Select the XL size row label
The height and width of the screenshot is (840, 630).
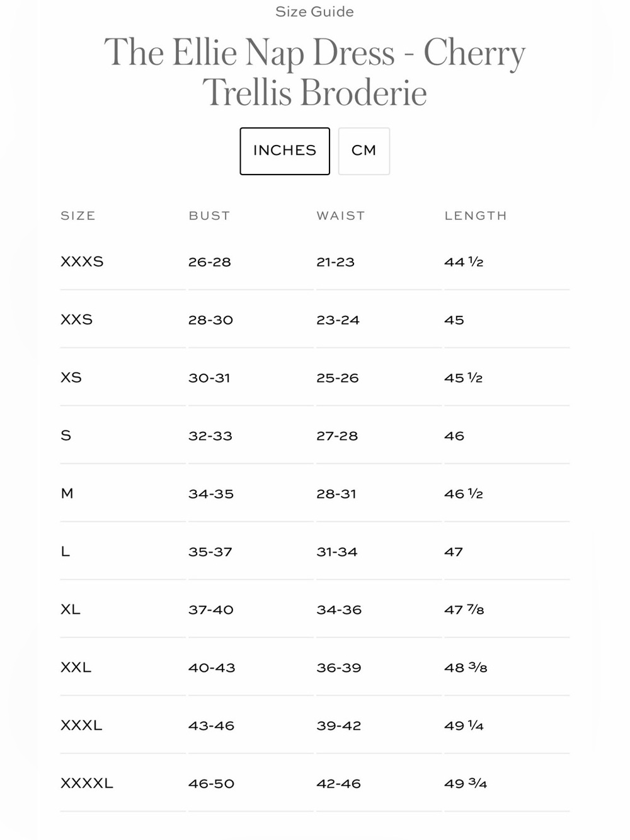(x=71, y=609)
